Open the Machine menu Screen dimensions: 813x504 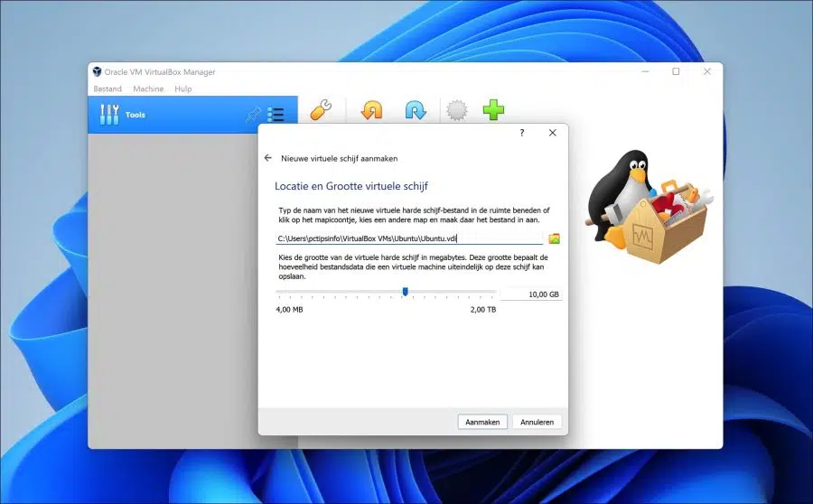(x=148, y=89)
